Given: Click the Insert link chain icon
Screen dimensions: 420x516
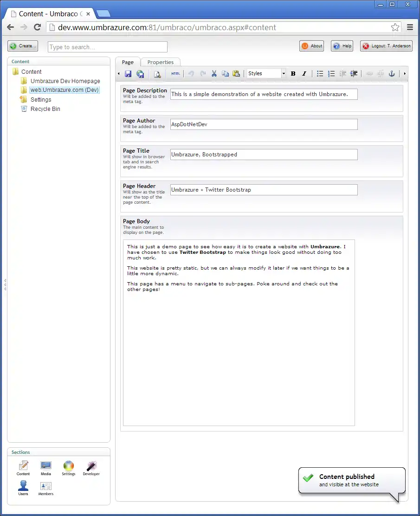Looking at the screenshot, I should [369, 73].
